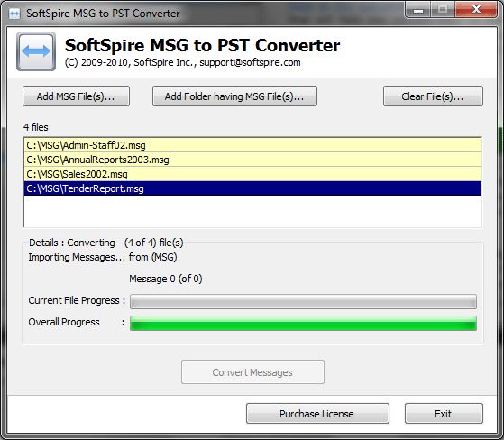The width and height of the screenshot is (504, 440).
Task: Maximize the converter window
Action: click(443, 10)
